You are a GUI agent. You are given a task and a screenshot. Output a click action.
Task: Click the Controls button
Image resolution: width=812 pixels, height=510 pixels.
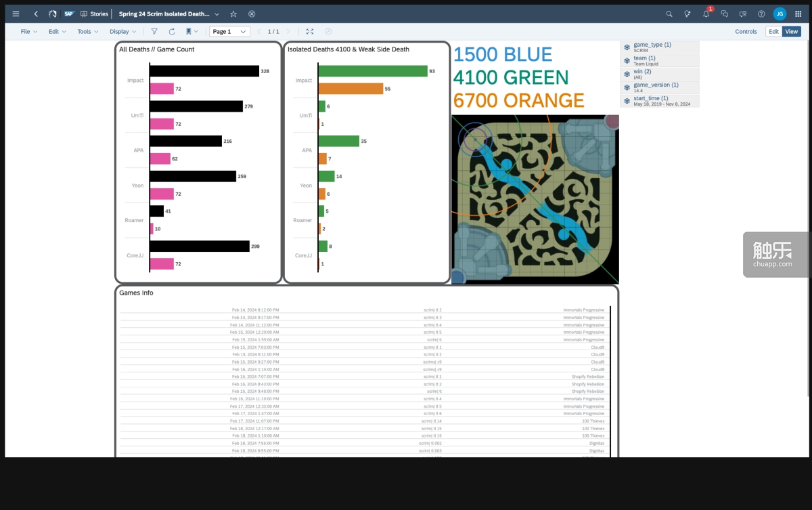[746, 31]
